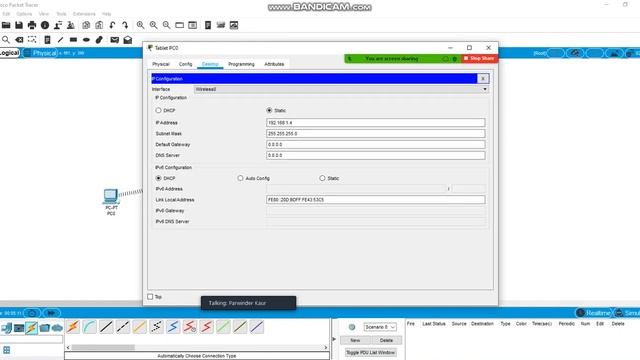Click the Default Gateway field
This screenshot has height=360, width=640.
[x=376, y=144]
